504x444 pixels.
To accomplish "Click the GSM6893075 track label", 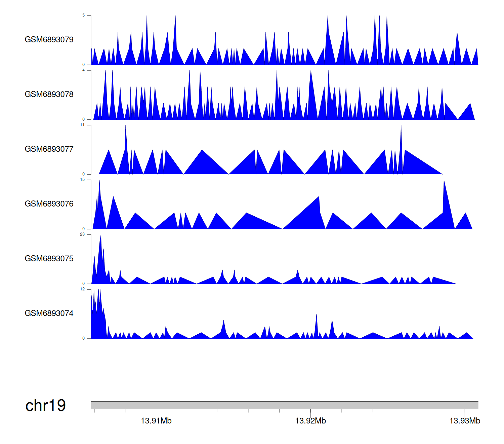I will point(49,259).
